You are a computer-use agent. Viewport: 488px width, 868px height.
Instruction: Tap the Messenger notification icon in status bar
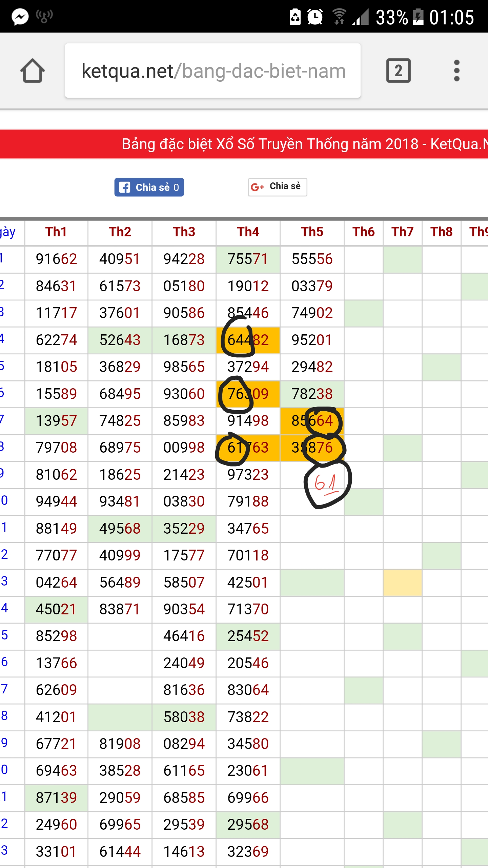click(20, 17)
